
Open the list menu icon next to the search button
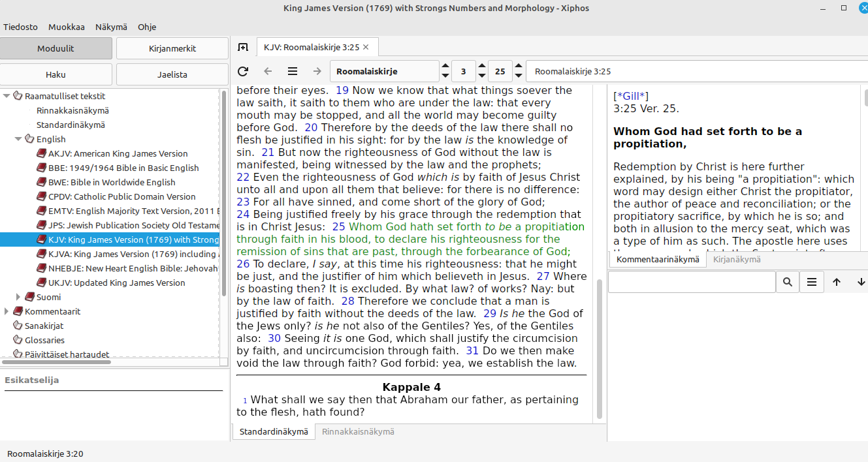(x=812, y=282)
